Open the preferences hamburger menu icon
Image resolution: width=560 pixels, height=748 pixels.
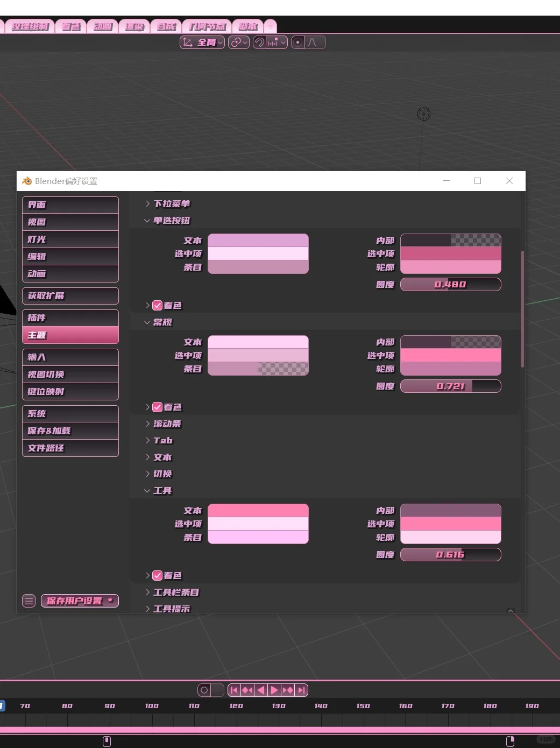tap(29, 601)
